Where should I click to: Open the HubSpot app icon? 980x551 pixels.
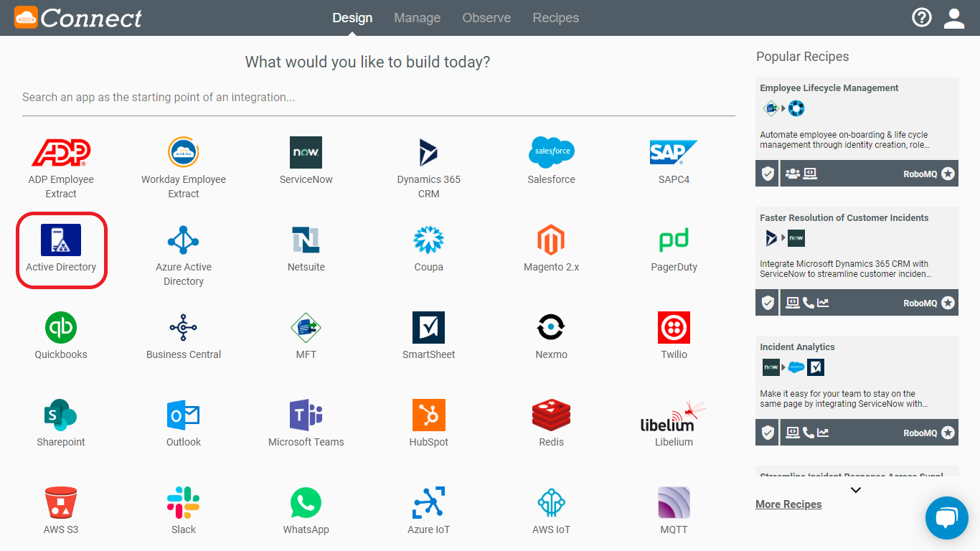tap(429, 415)
